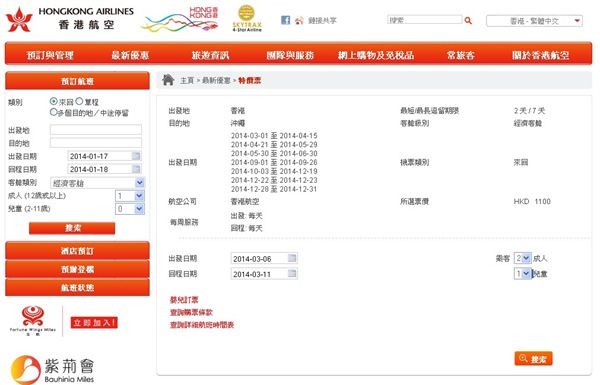Click the sidebar 搜索 search button

(72, 228)
